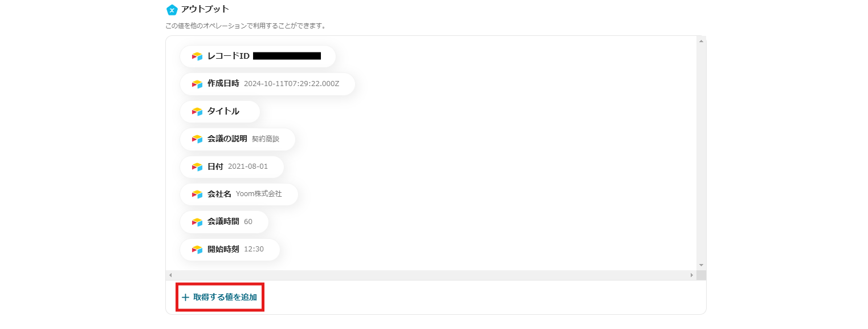
Task: Click the vertical scrollbar down arrow
Action: click(701, 265)
